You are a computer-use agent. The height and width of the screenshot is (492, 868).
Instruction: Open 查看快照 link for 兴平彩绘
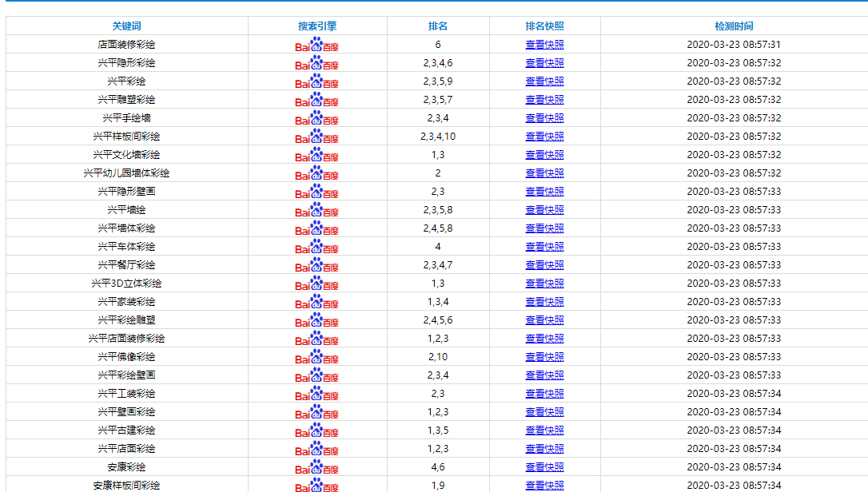tap(545, 81)
